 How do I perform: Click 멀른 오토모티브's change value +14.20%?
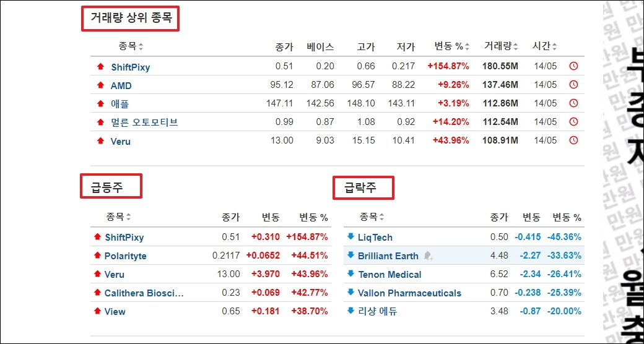point(451,122)
